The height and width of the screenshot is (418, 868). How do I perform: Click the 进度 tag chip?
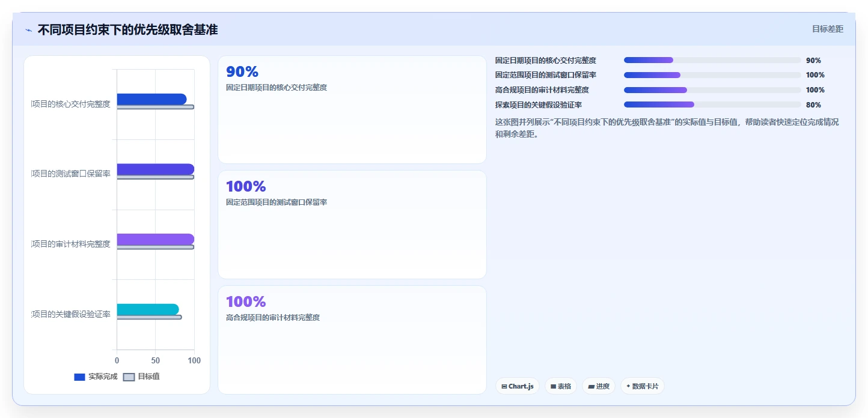click(599, 386)
